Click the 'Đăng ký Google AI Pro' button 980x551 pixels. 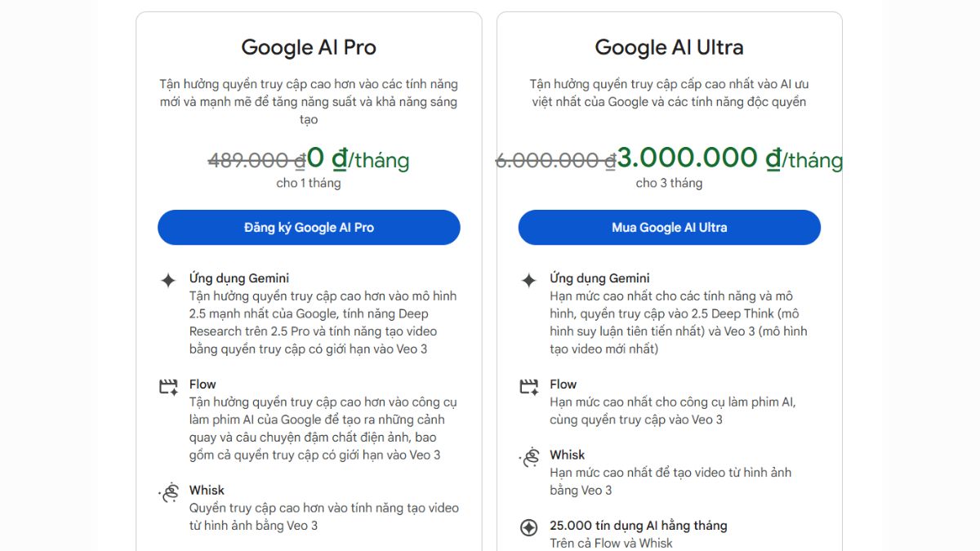point(309,227)
